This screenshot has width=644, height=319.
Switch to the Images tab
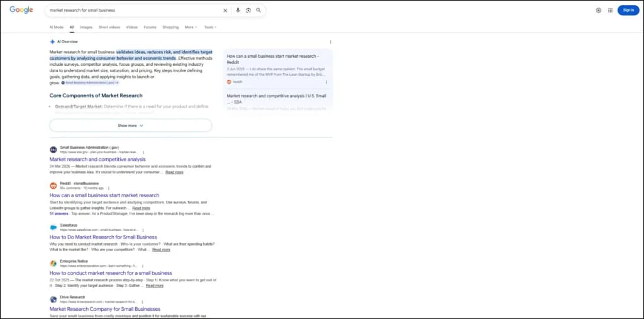(86, 27)
